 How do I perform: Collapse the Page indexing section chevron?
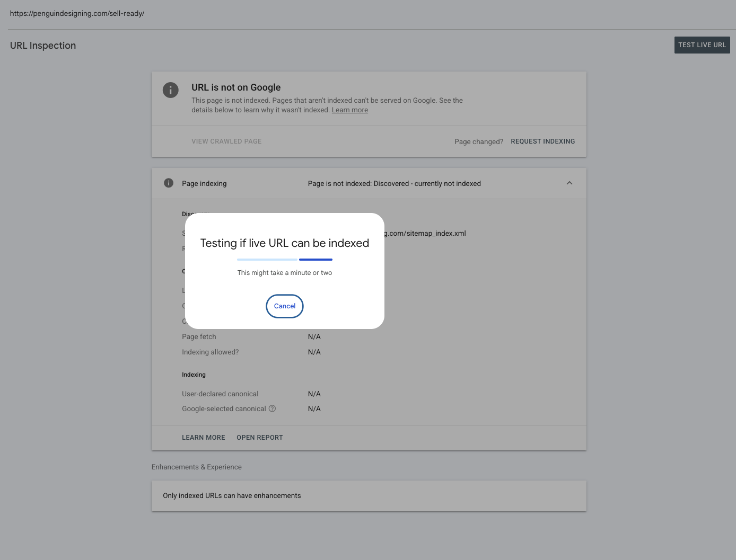[569, 183]
